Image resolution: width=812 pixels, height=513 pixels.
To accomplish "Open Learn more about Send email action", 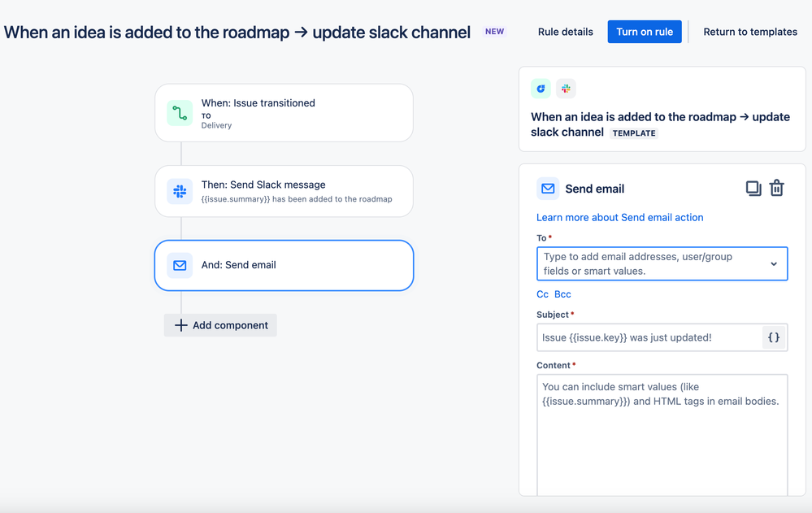I will pos(620,218).
